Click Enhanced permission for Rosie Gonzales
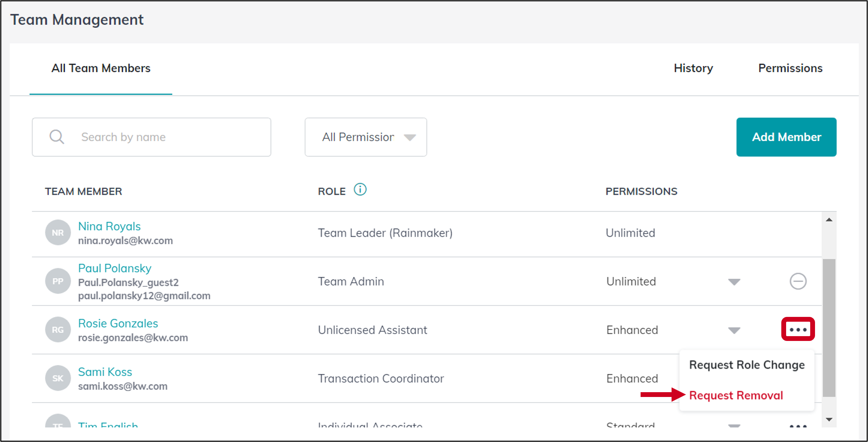This screenshot has height=442, width=868. pos(632,330)
